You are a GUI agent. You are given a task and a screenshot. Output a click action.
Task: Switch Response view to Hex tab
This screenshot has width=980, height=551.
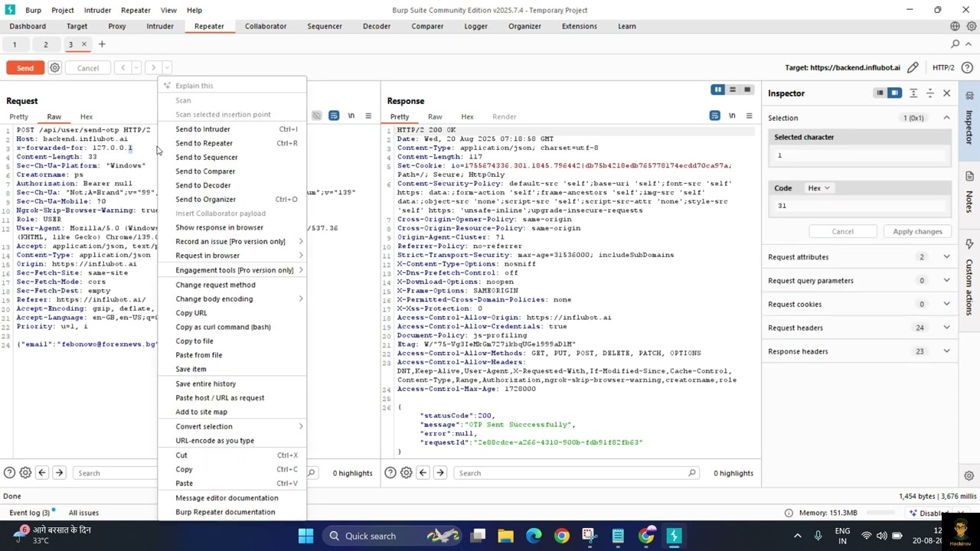coord(467,116)
